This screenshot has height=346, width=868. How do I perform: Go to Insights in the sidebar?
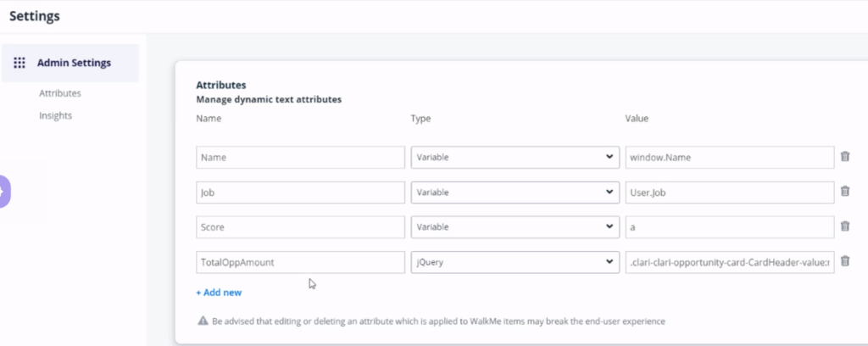[55, 115]
